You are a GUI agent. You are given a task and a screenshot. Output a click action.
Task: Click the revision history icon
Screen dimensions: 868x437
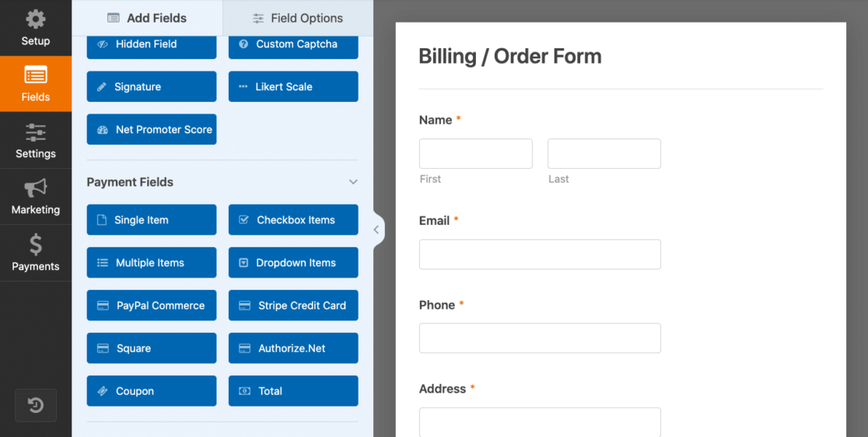[x=36, y=405]
